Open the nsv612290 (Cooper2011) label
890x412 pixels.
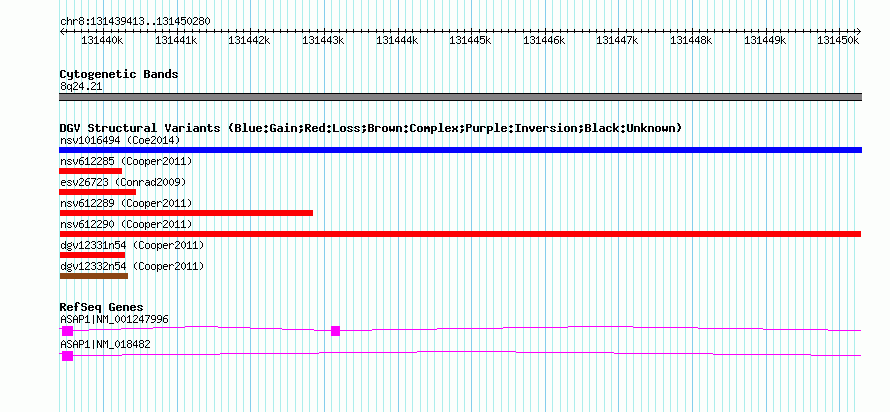[x=126, y=224]
